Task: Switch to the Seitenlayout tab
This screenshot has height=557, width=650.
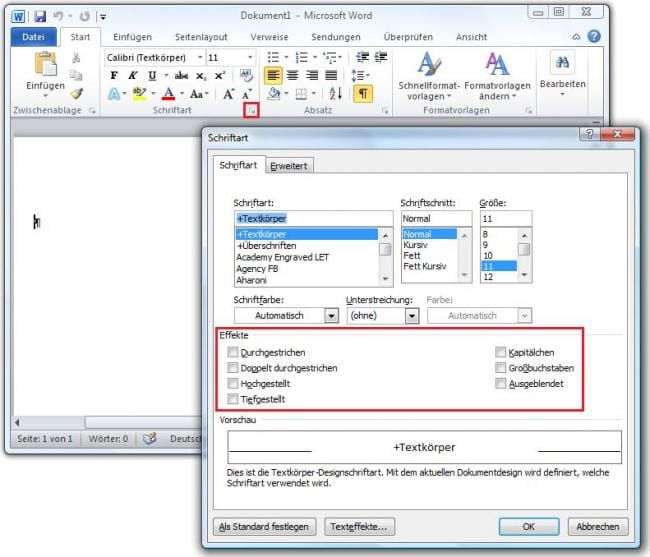Action: (201, 37)
